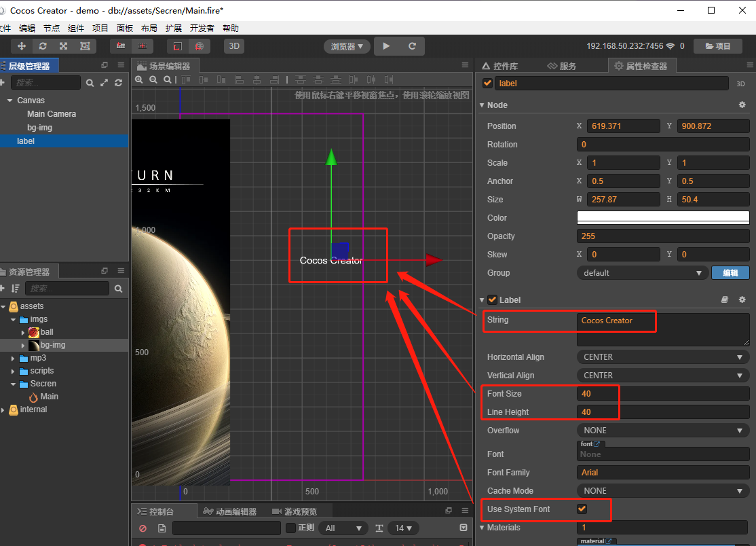
Task: Open the 项目 menu
Action: tap(100, 28)
